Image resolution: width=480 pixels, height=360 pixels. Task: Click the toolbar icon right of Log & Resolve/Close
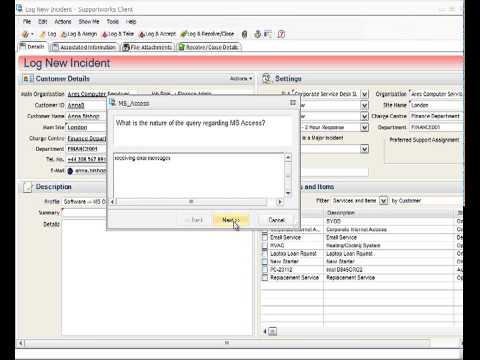[x=244, y=34]
